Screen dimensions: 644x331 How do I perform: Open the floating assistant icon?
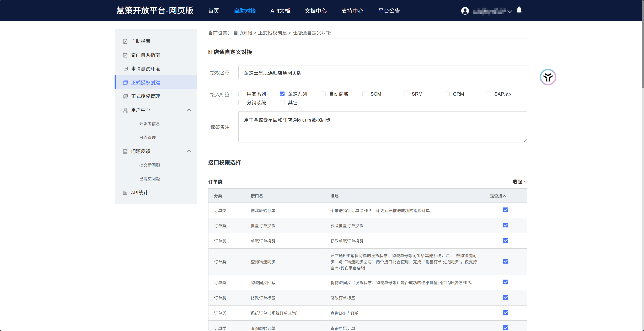(x=548, y=77)
